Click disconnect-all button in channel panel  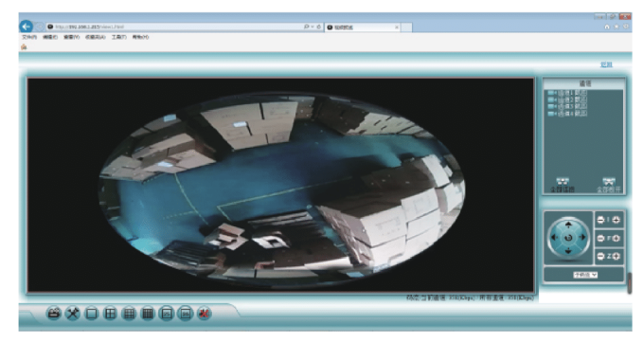pos(609,185)
